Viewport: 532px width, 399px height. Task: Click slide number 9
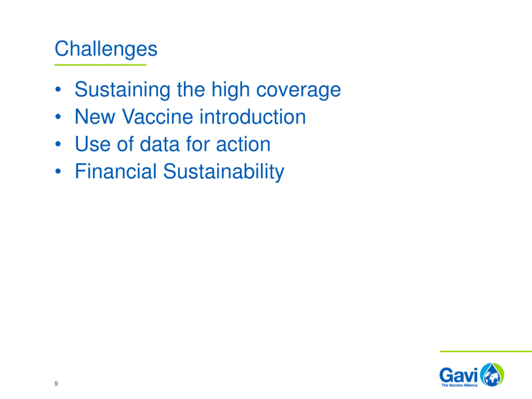coord(56,383)
